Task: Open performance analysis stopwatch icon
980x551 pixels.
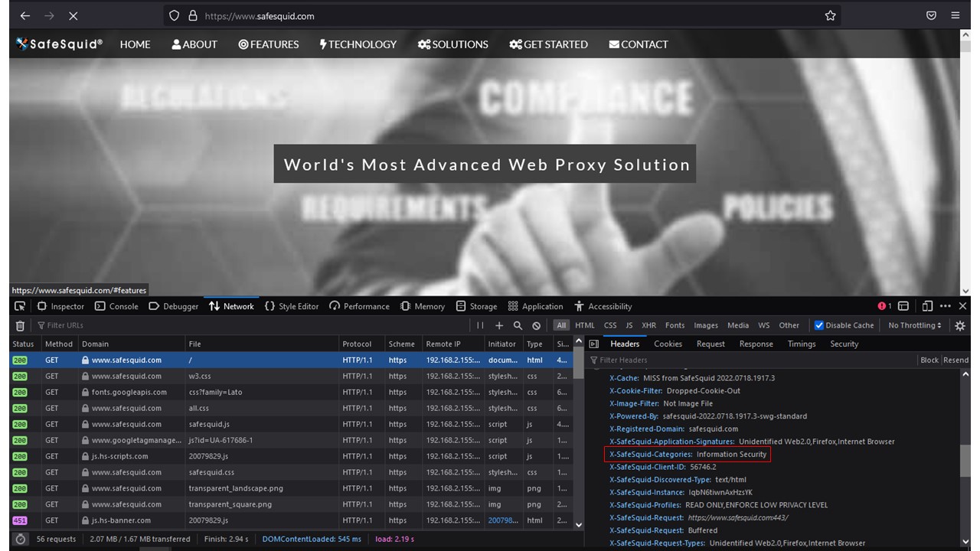Action: (x=21, y=539)
